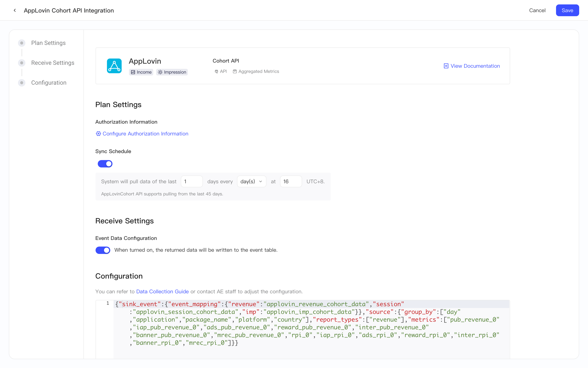Image resolution: width=588 pixels, height=368 pixels.
Task: Click the Configure Authorization gear icon
Action: click(98, 134)
